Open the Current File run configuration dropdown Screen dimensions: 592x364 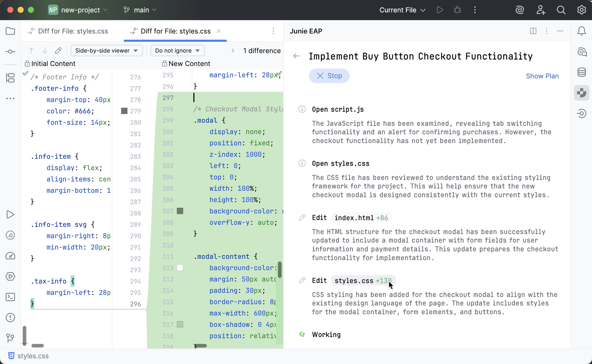coord(401,10)
